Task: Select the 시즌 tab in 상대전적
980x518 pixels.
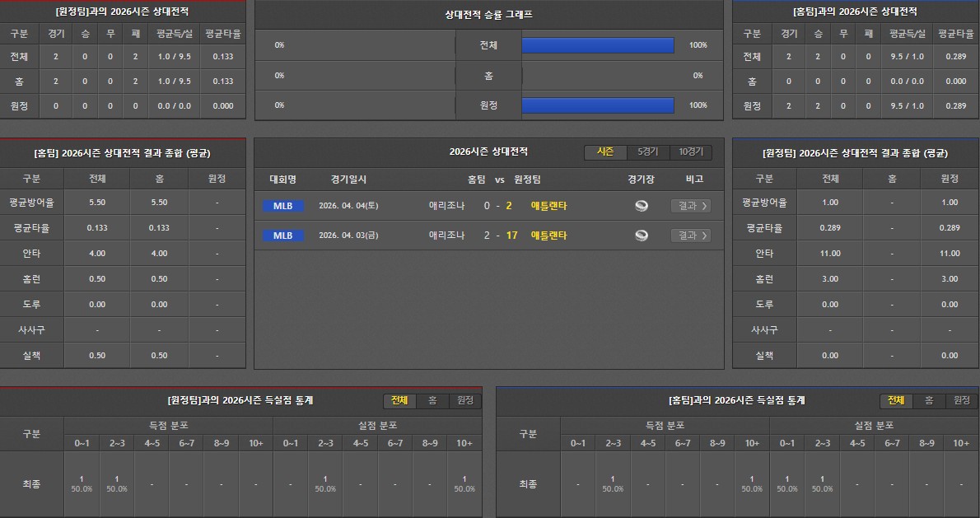Action: [605, 152]
